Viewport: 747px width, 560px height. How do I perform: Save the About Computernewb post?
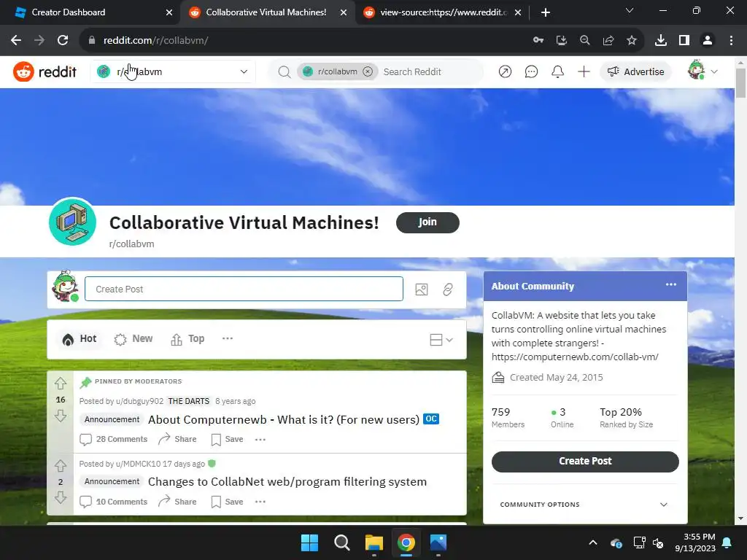pyautogui.click(x=228, y=439)
